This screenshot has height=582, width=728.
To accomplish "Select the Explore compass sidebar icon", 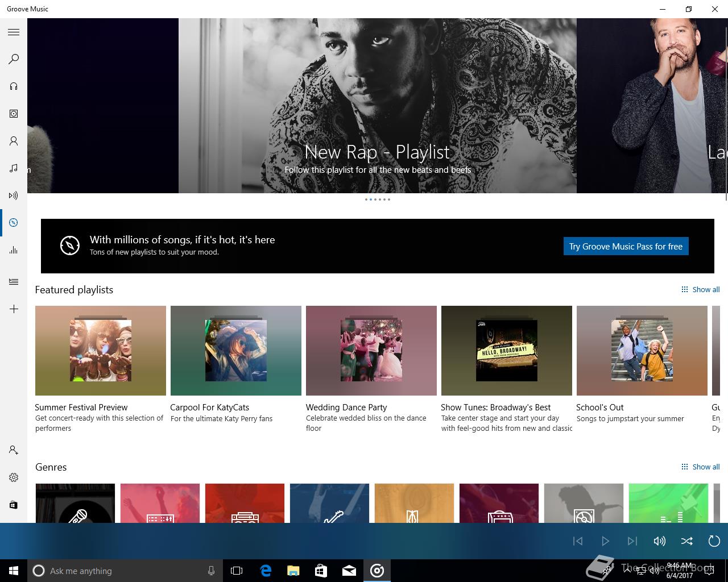I will click(x=14, y=223).
